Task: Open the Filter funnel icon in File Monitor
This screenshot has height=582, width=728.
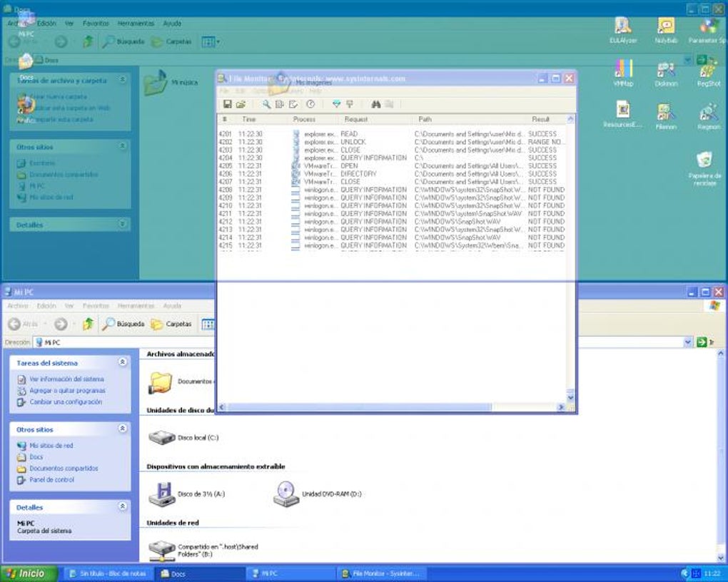Action: pos(337,104)
